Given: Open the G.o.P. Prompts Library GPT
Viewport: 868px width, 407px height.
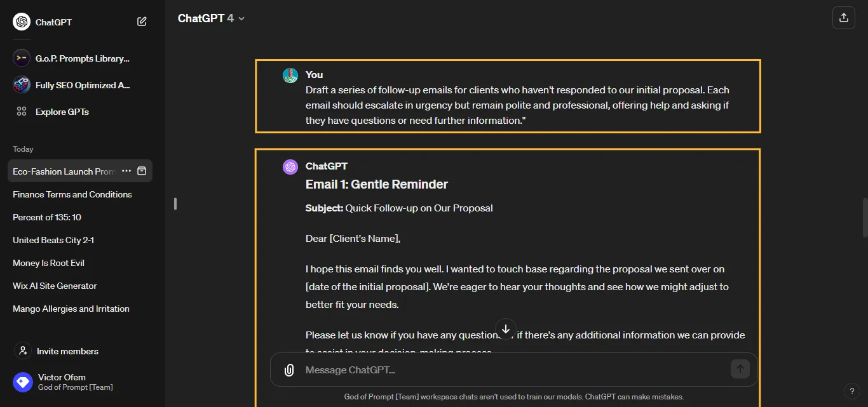Looking at the screenshot, I should (x=76, y=58).
